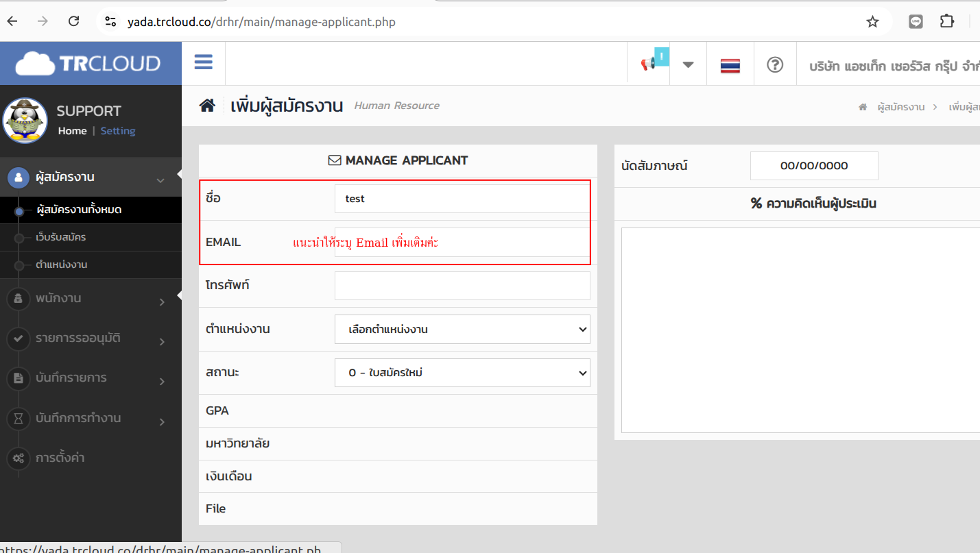Open the browser extensions puzzle icon

point(947,21)
